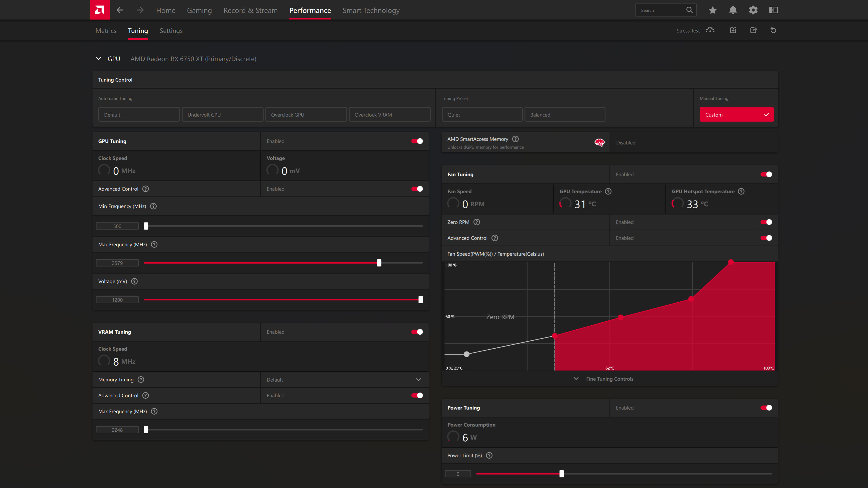
Task: Show help for GPU Advanced Control
Action: 146,189
